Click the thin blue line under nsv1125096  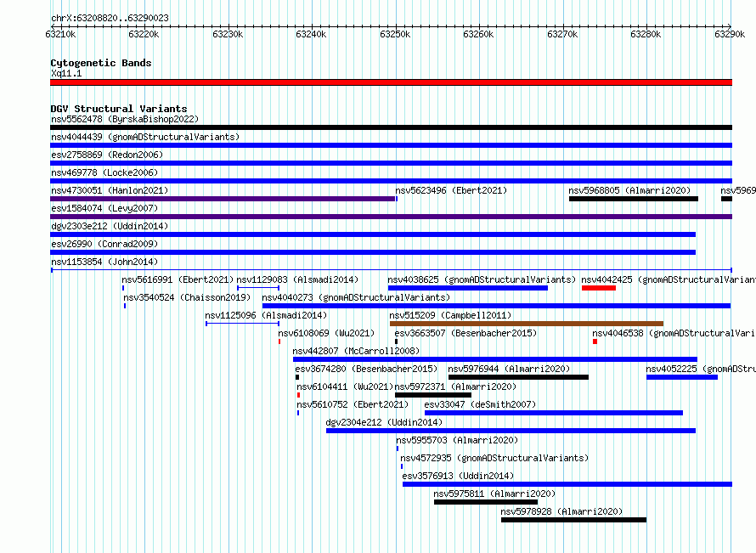point(243,324)
